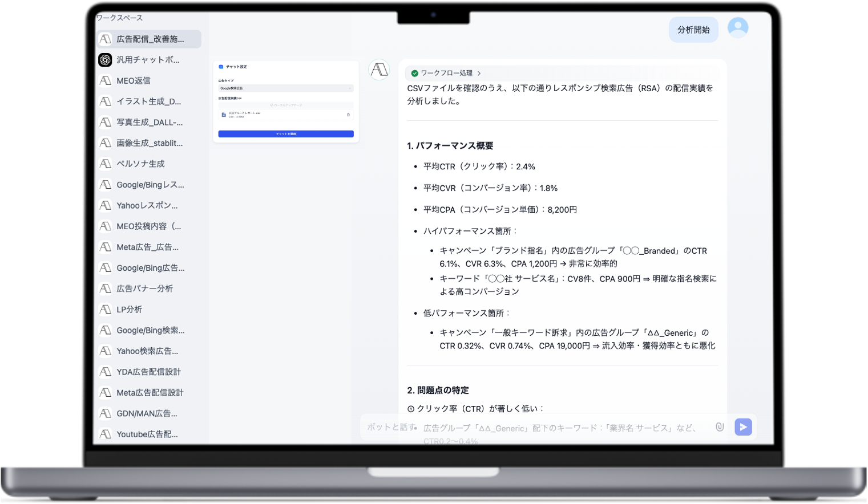Expand the ワークフロー処理 details chevron
868x504 pixels.
point(479,73)
